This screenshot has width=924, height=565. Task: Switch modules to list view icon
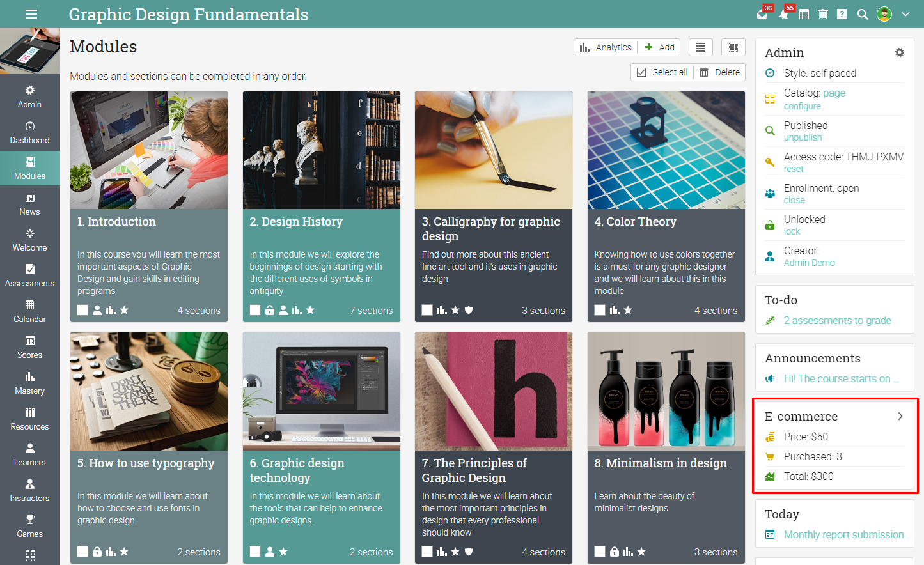[701, 47]
